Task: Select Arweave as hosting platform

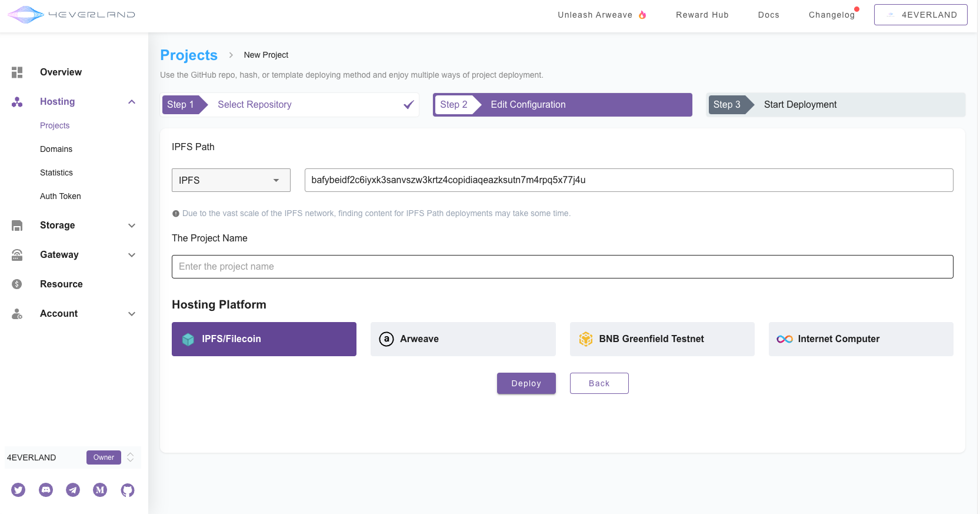Action: pos(462,339)
